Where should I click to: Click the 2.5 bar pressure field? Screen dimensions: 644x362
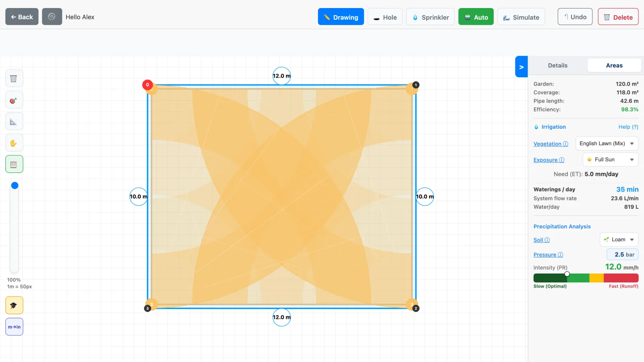[x=623, y=255]
